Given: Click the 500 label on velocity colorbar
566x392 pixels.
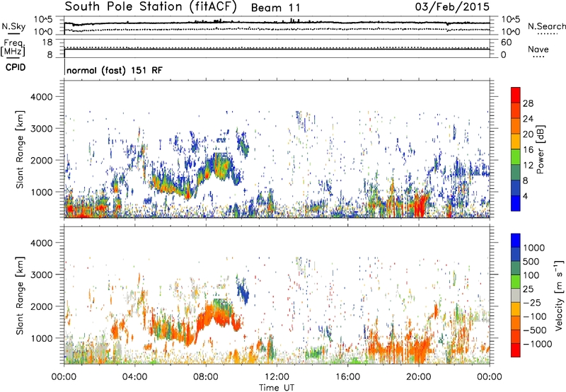Looking at the screenshot, I should tap(531, 262).
